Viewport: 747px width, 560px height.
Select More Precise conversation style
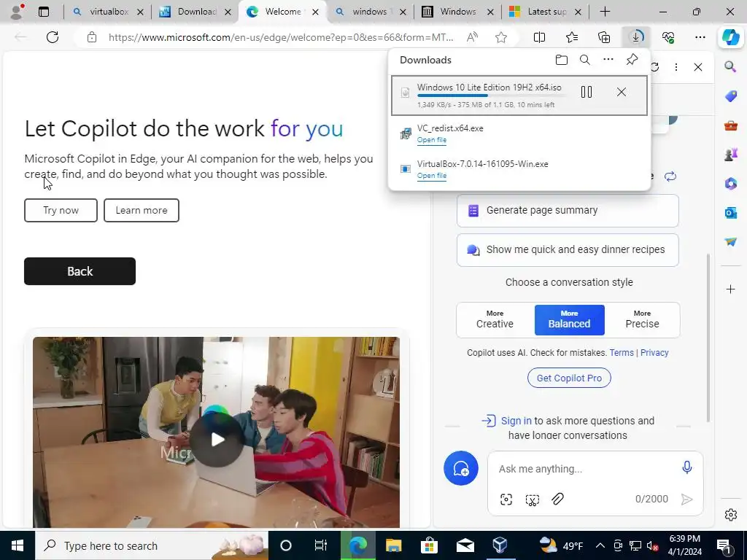642,319
